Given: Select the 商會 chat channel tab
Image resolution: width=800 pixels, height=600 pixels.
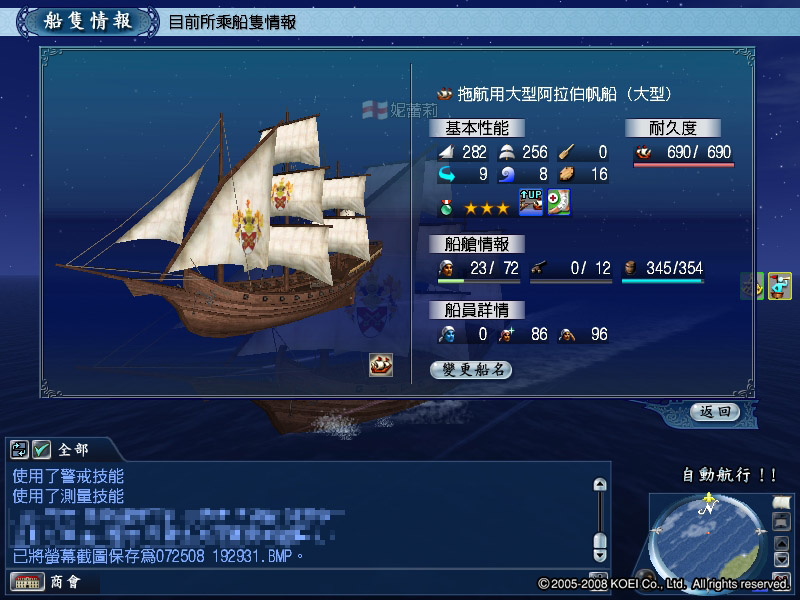Looking at the screenshot, I should (65, 582).
